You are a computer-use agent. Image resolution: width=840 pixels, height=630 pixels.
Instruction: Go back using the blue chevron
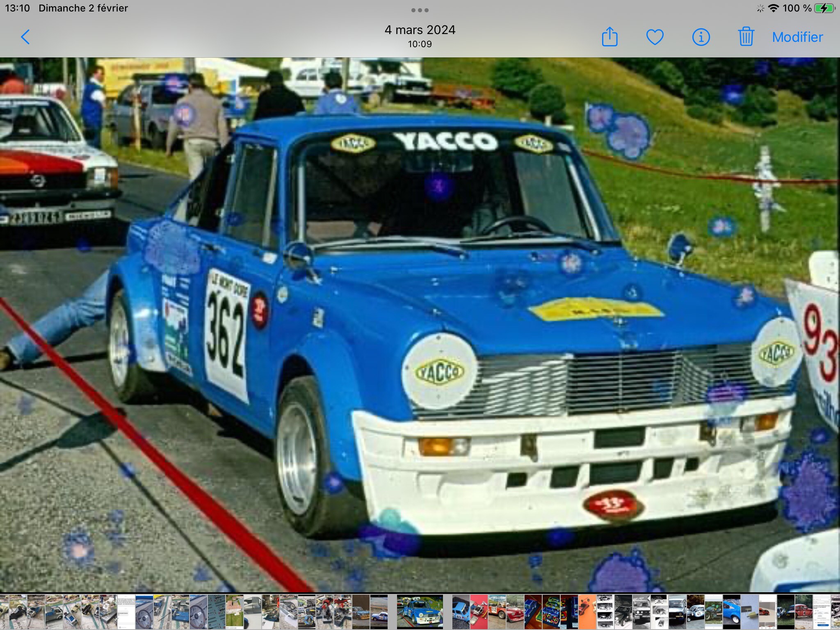(25, 37)
